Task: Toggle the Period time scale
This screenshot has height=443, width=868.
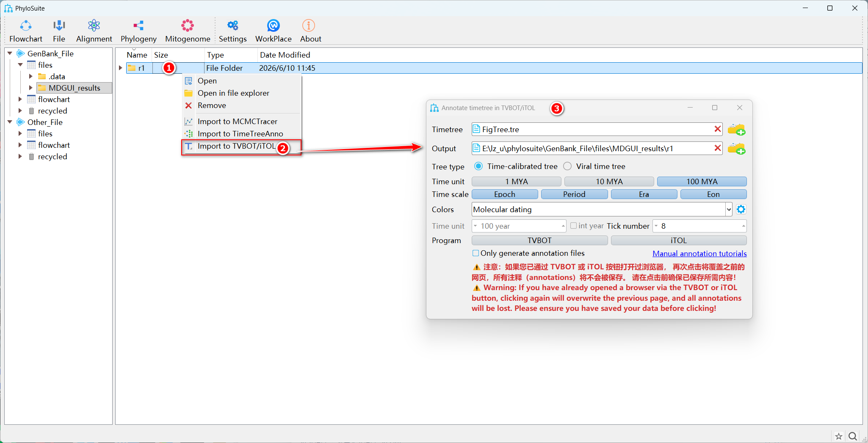Action: 574,194
